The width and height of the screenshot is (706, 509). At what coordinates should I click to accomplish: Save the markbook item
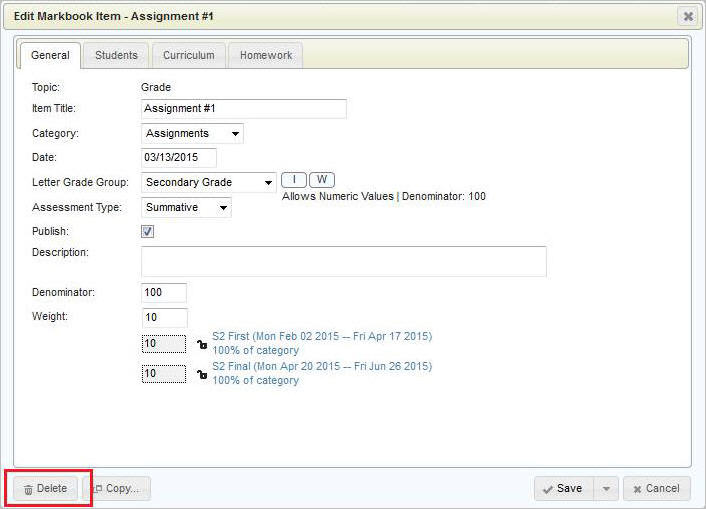coord(563,489)
